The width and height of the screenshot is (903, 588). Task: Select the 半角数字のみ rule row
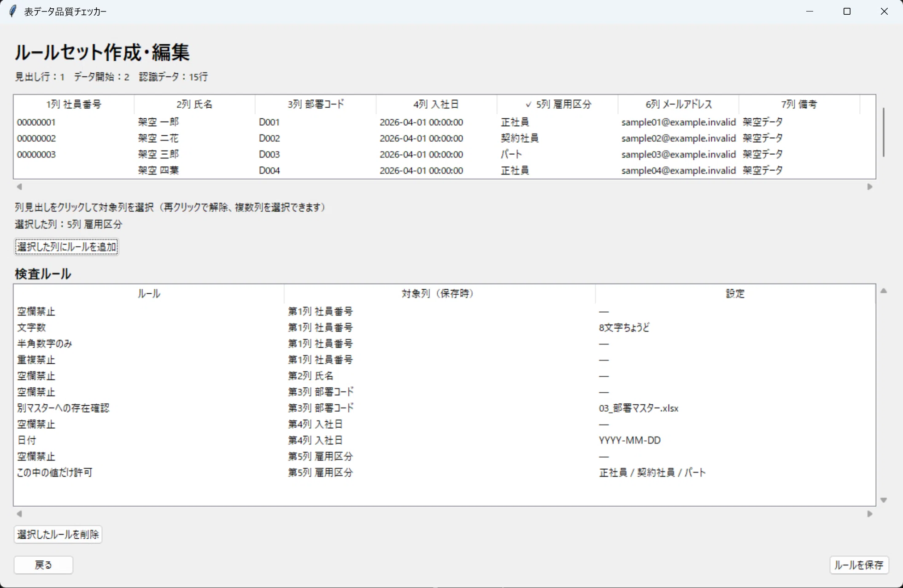(x=444, y=343)
